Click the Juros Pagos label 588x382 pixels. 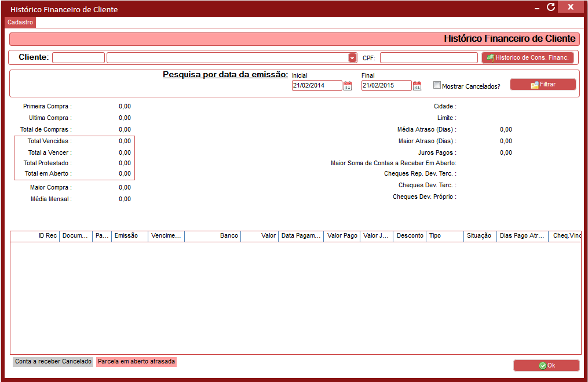pos(437,152)
